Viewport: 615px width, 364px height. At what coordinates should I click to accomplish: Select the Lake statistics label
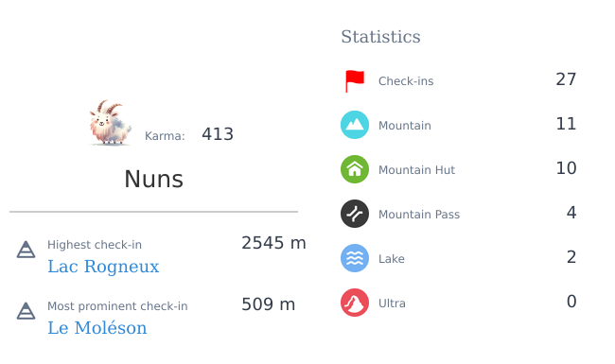point(392,259)
